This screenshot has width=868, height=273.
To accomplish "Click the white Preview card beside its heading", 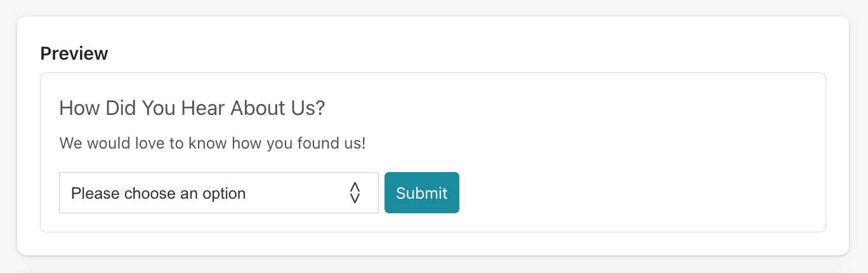I will pyautogui.click(x=444, y=51).
